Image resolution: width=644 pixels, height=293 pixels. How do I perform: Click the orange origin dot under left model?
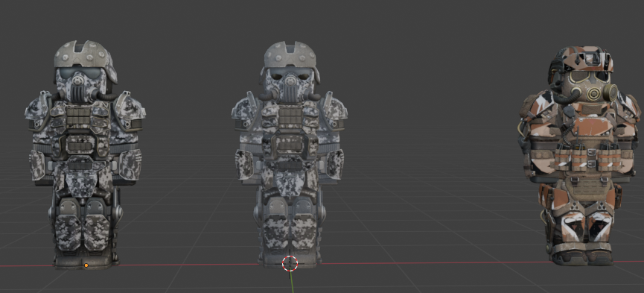click(x=86, y=265)
